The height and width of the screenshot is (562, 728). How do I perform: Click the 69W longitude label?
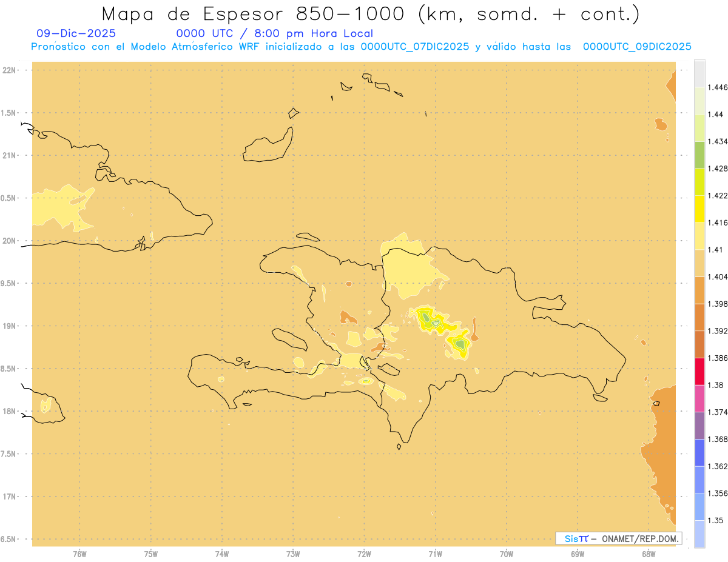[578, 554]
